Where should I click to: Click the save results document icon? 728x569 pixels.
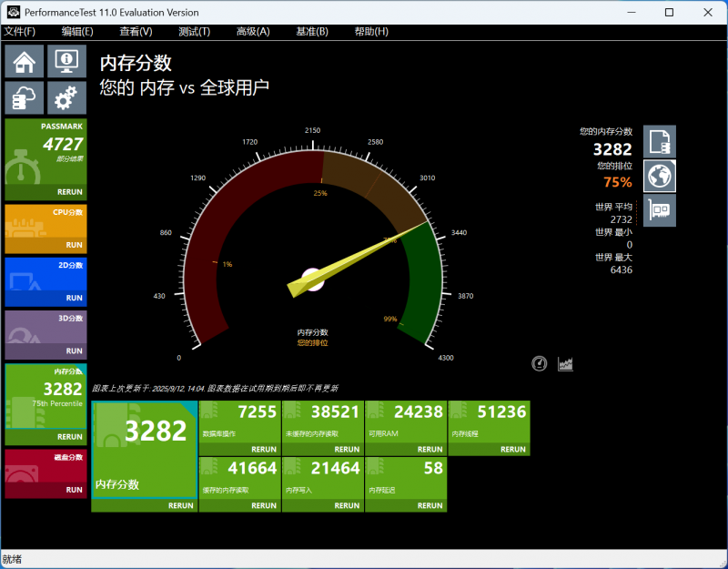[x=660, y=141]
